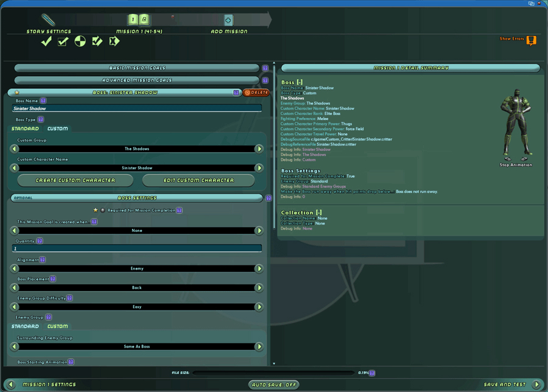This screenshot has height=392, width=548.
Task: Collapse Boss Settings optional header
Action: [136, 198]
